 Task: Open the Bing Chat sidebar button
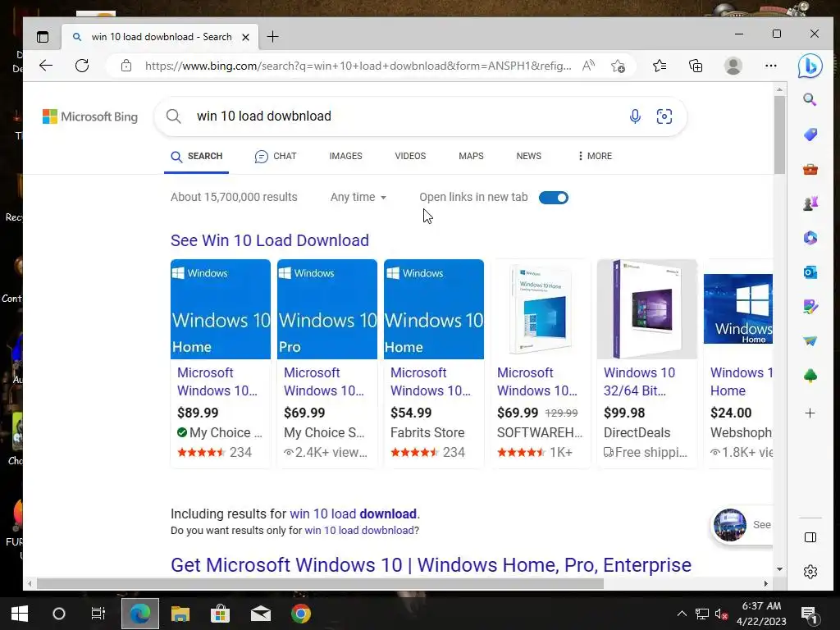810,66
